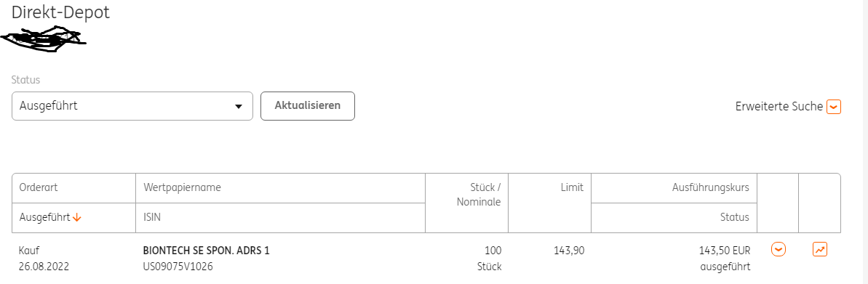Click the order date 26.08.2022
The width and height of the screenshot is (868, 284).
point(44,267)
